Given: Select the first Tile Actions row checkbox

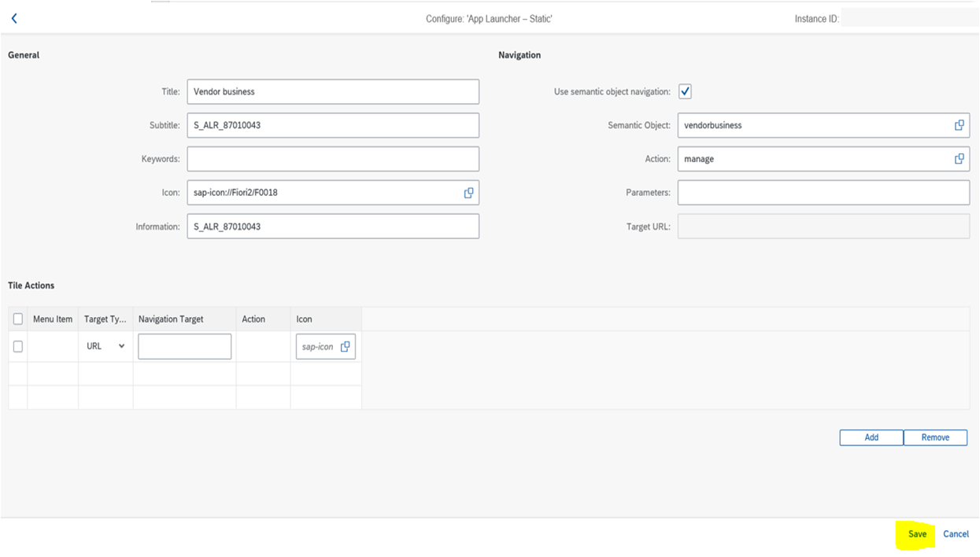Looking at the screenshot, I should pyautogui.click(x=18, y=346).
